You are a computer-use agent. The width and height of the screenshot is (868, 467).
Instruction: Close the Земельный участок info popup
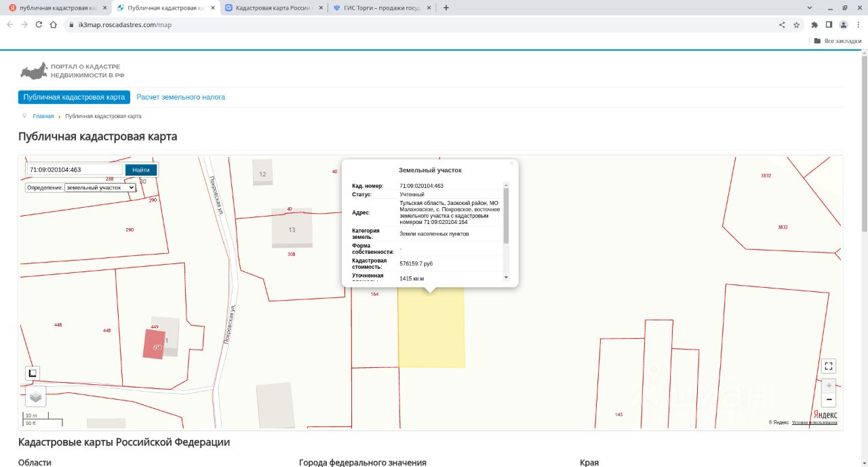pyautogui.click(x=511, y=164)
